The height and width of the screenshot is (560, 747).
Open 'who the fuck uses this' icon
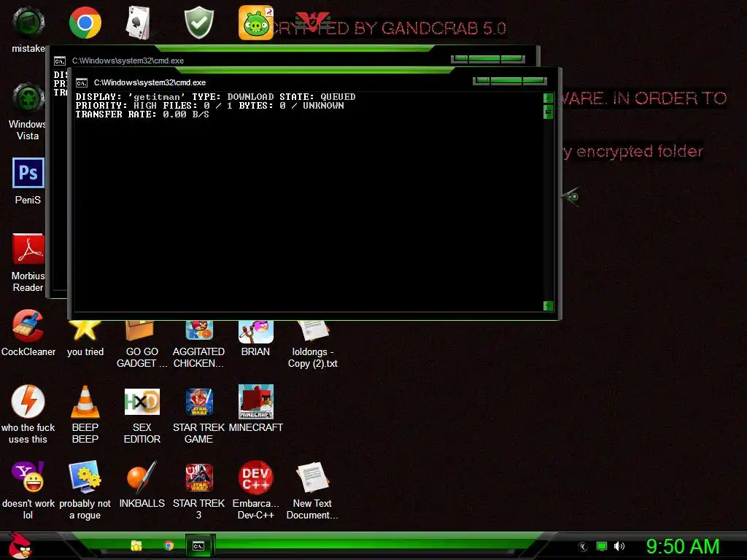click(28, 414)
